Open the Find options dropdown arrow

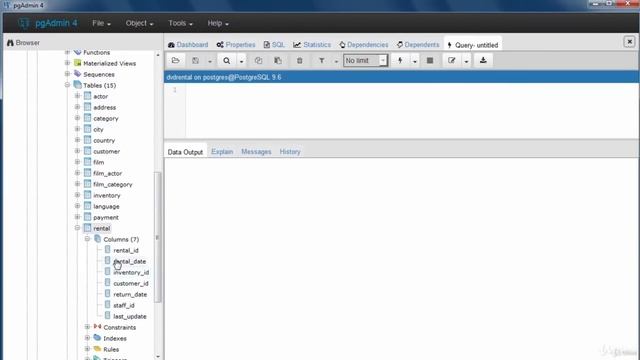241,61
